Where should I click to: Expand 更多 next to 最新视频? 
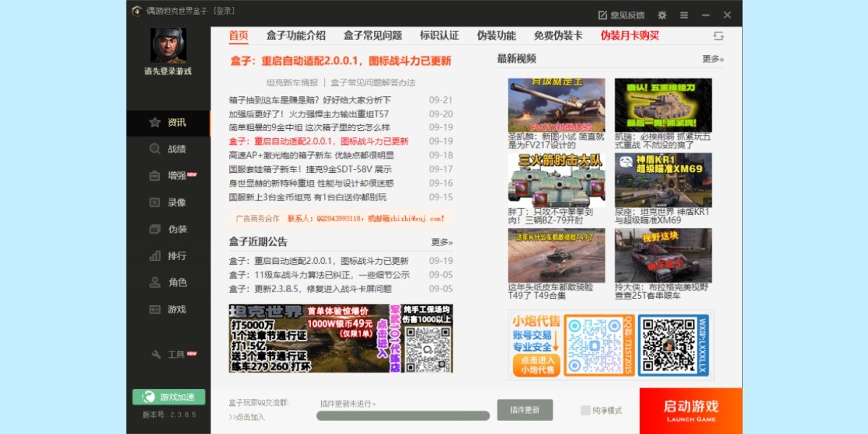pos(712,59)
